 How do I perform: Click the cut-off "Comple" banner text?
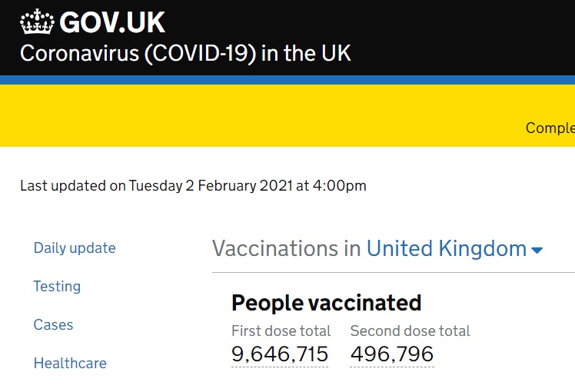(550, 128)
